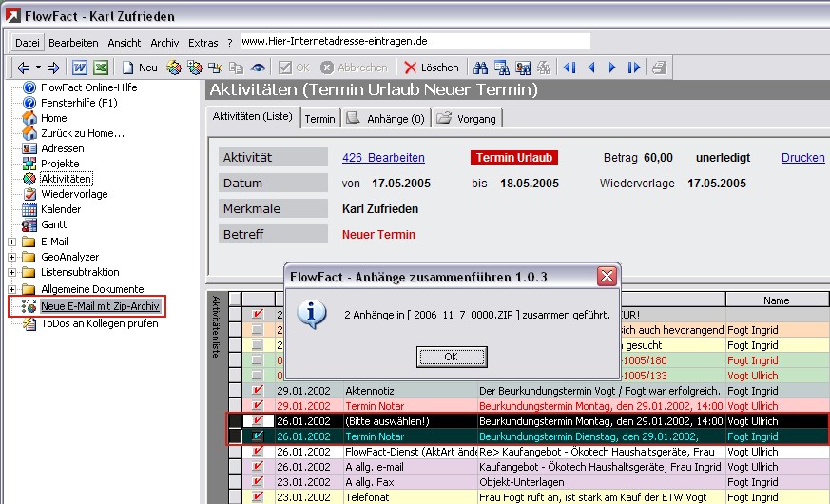Open the Word export icon in the toolbar

coord(80,68)
